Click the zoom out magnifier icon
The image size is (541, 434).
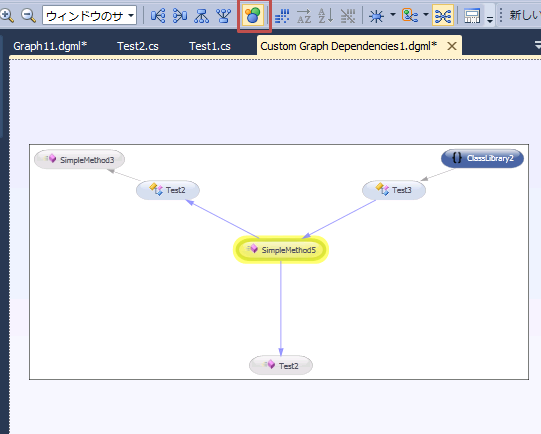click(28, 15)
